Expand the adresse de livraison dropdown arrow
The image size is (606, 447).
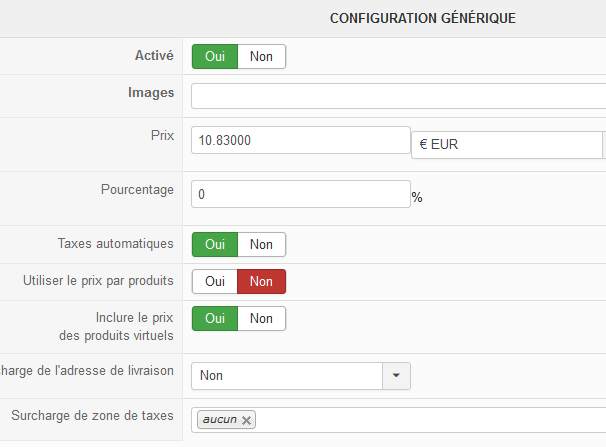pyautogui.click(x=397, y=375)
